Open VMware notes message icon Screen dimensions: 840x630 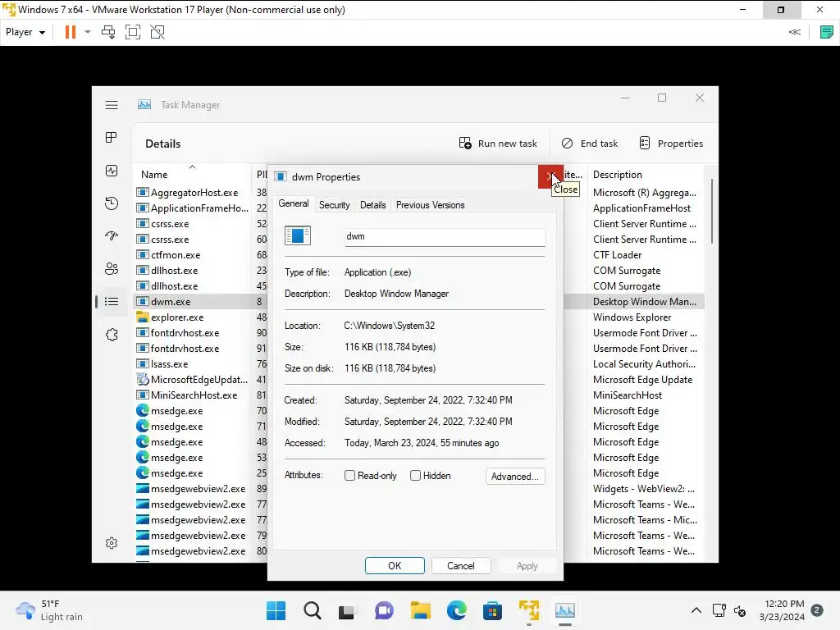(827, 32)
